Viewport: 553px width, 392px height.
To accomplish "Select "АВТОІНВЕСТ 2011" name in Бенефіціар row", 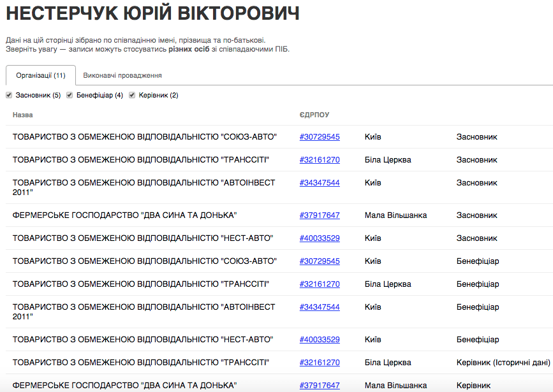I will (x=144, y=311).
